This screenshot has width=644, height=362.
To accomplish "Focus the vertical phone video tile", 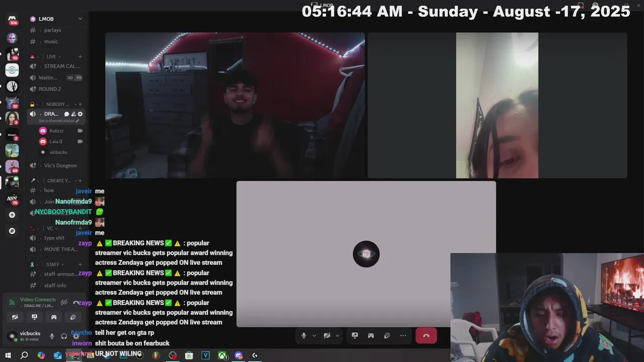I will click(x=497, y=106).
